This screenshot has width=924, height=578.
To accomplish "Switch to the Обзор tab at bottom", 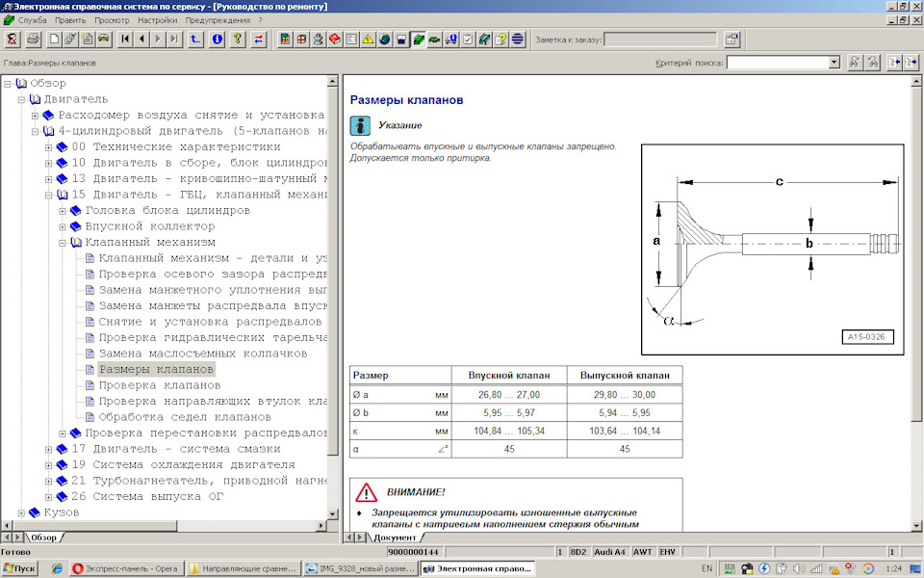I will point(43,537).
